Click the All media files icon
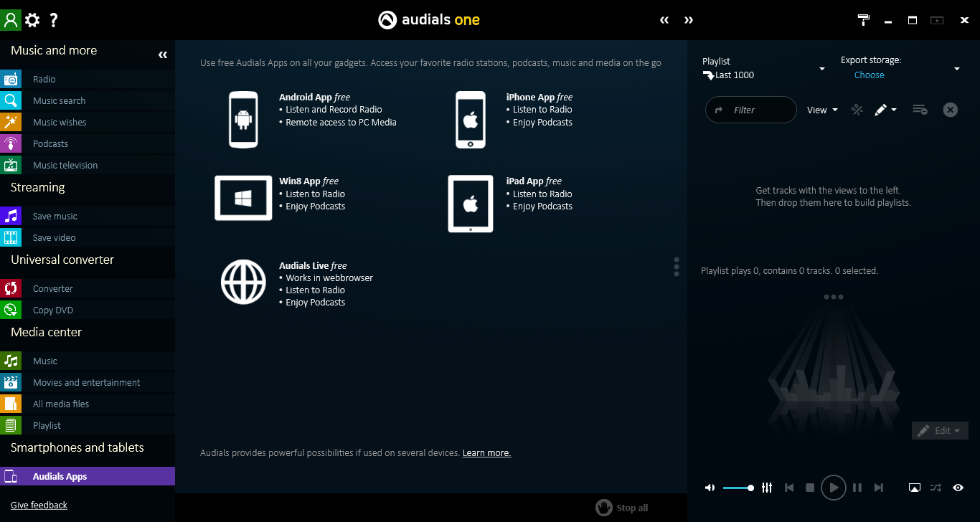This screenshot has height=522, width=980. point(11,404)
